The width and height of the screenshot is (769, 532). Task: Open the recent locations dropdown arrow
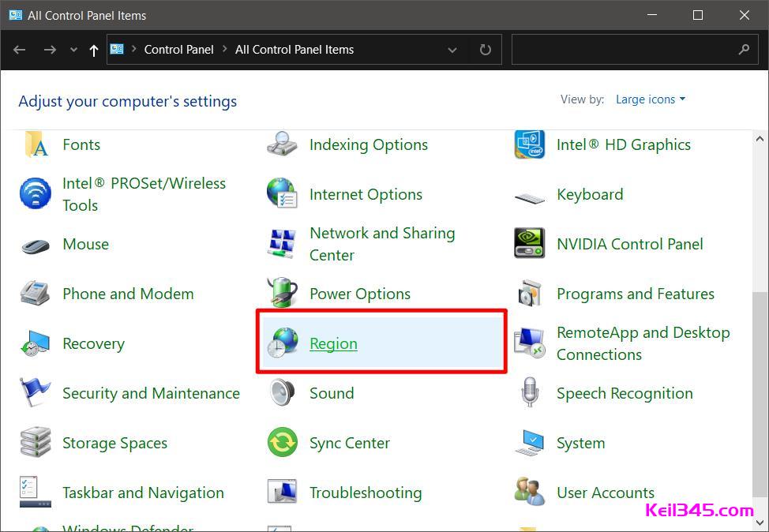(73, 50)
